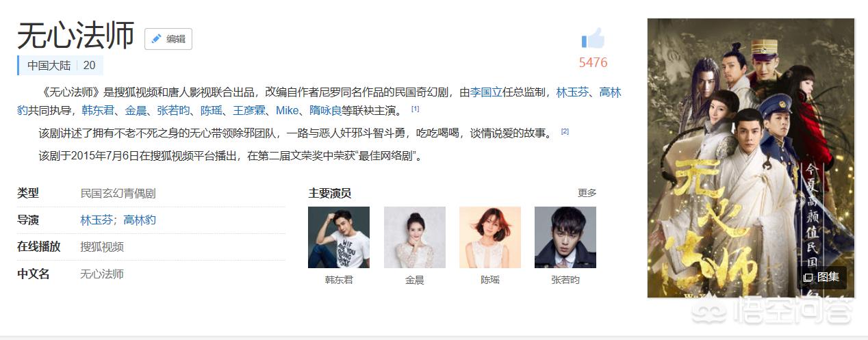Open the 王彦霖 link in cast list

[248, 110]
